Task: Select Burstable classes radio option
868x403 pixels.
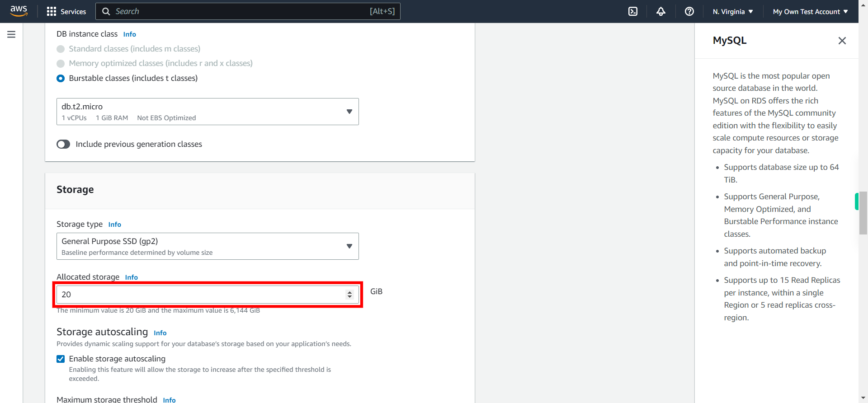Action: coord(61,78)
